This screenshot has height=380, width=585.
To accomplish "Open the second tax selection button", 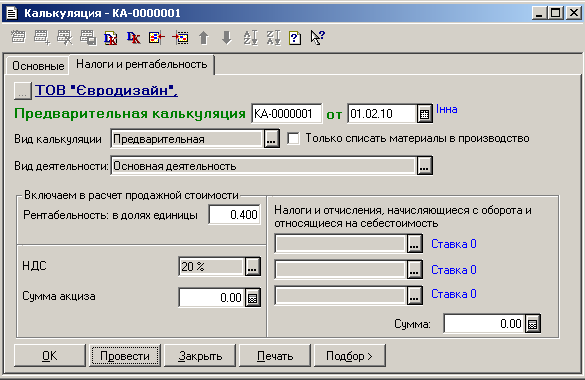I will [414, 270].
